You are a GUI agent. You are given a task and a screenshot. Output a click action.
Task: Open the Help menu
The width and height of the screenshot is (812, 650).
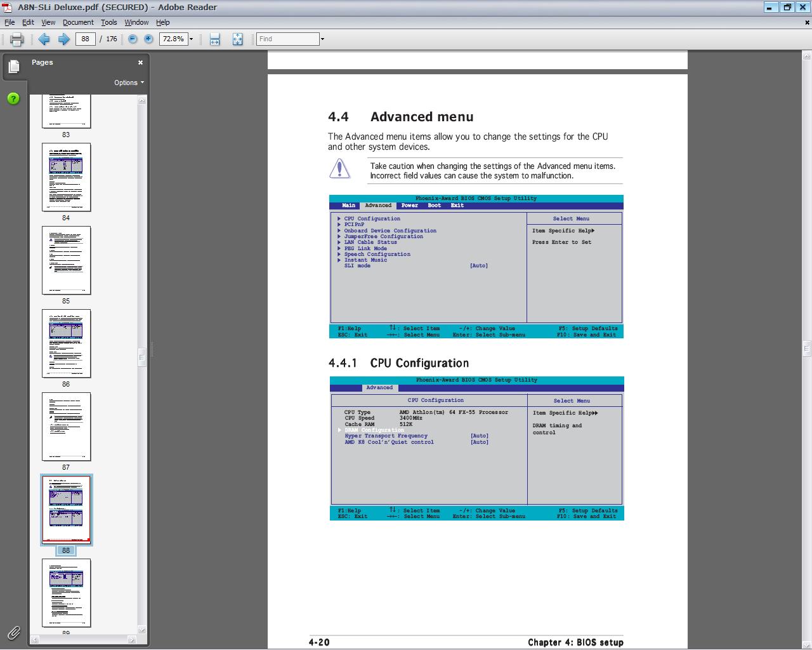pyautogui.click(x=163, y=22)
